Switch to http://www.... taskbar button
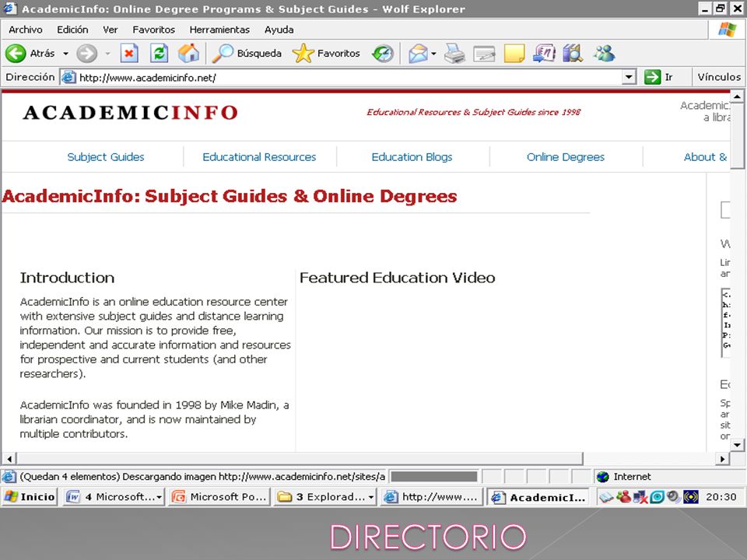 pos(432,497)
